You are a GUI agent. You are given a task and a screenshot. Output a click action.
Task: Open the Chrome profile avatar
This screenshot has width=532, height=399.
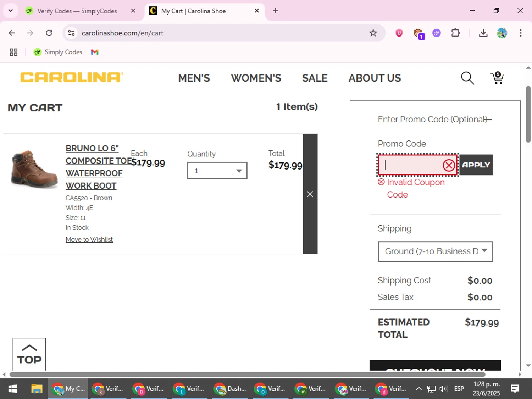pos(502,33)
